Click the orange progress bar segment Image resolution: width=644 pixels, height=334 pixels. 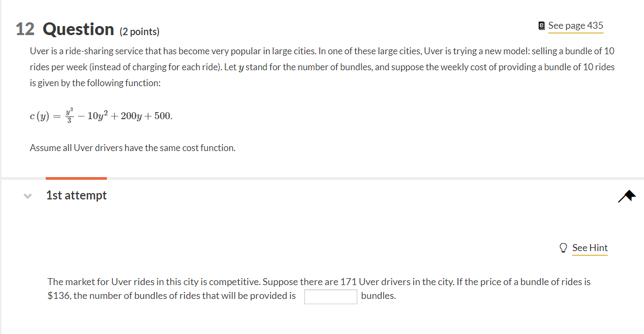76,179
